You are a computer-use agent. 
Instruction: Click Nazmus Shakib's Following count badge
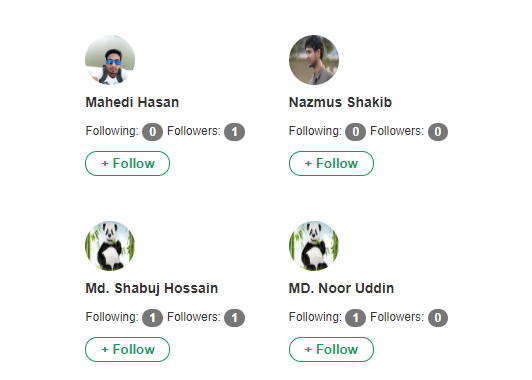pos(356,132)
